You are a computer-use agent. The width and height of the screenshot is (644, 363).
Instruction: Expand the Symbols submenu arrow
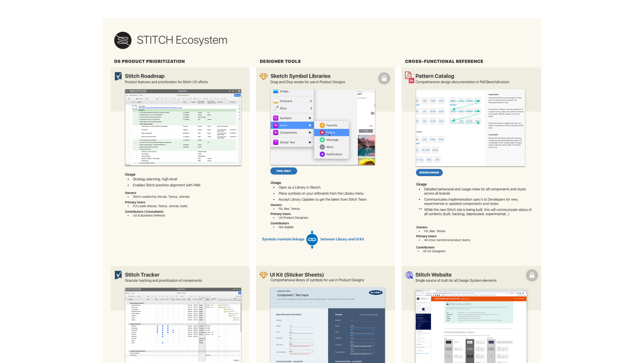(x=310, y=118)
